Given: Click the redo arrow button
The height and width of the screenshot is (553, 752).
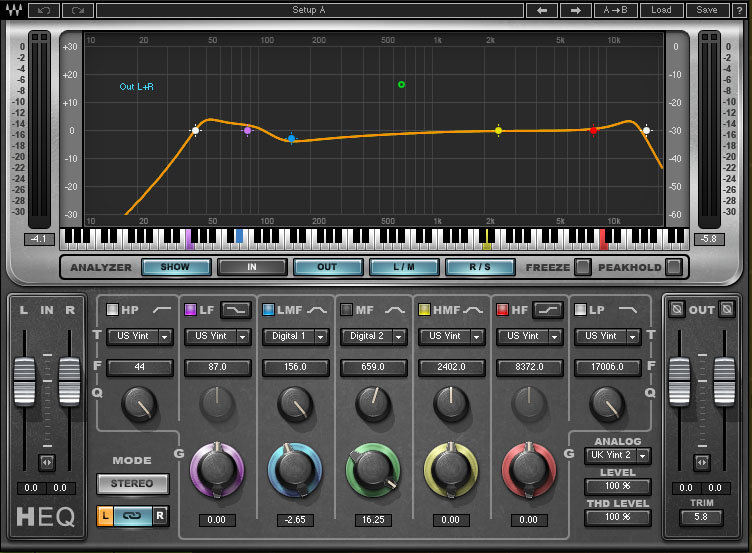Looking at the screenshot, I should (x=78, y=10).
